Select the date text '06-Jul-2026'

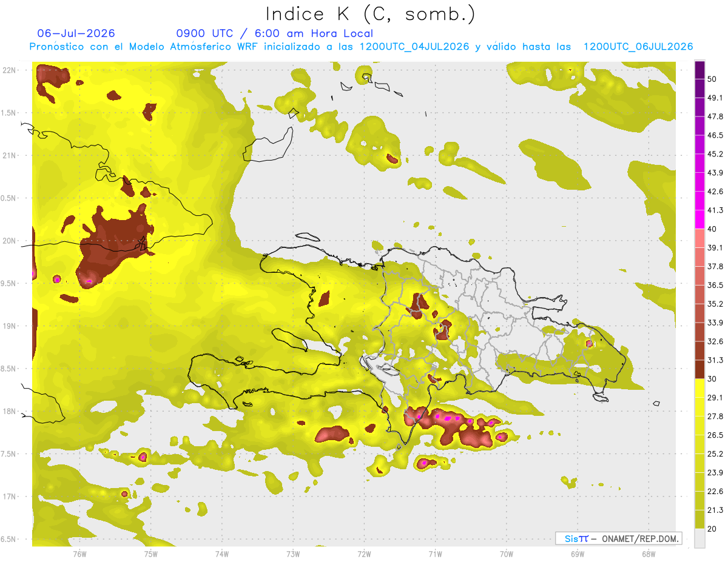[76, 33]
